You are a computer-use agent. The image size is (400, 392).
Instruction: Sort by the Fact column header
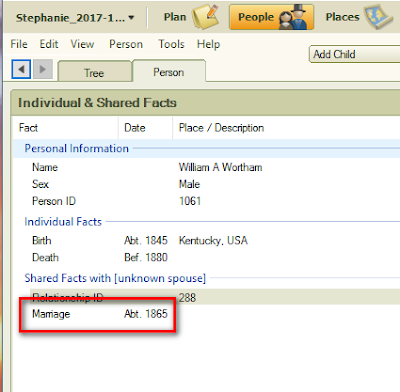65,128
